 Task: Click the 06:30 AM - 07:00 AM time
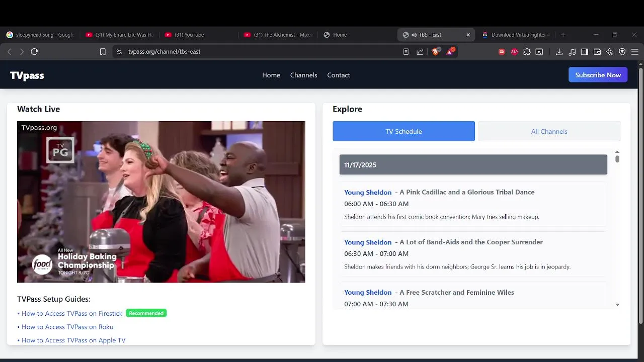click(x=376, y=254)
